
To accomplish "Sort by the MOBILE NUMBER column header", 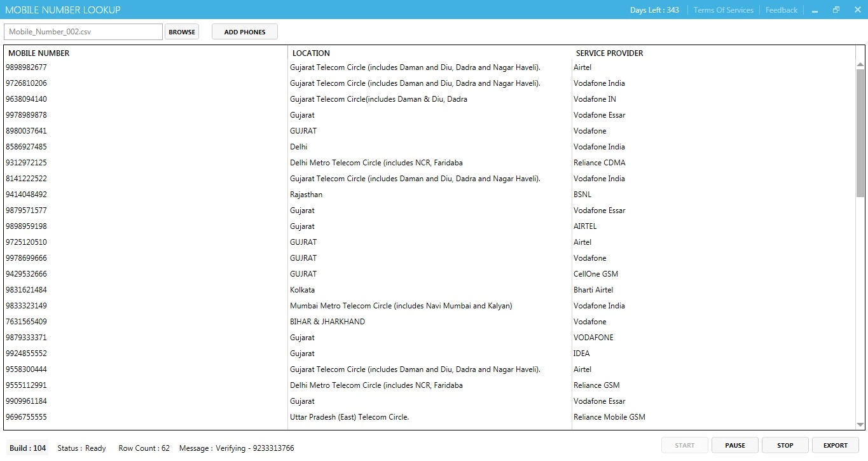I will click(x=39, y=53).
